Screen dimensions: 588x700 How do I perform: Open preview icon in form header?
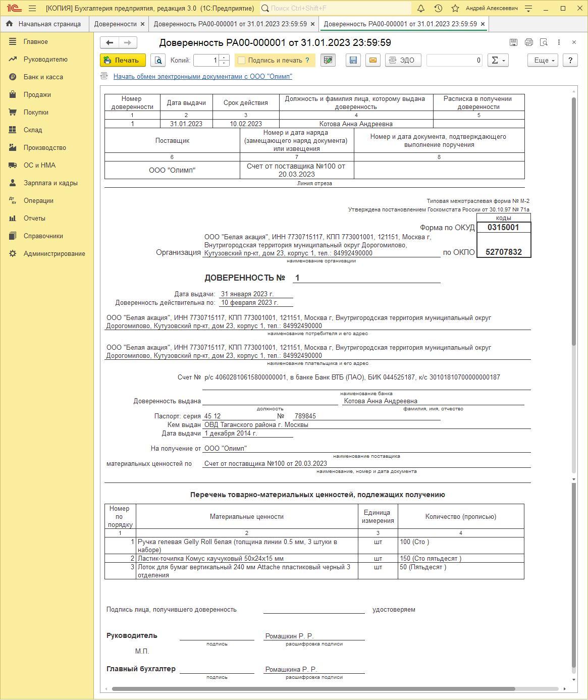tap(544, 42)
